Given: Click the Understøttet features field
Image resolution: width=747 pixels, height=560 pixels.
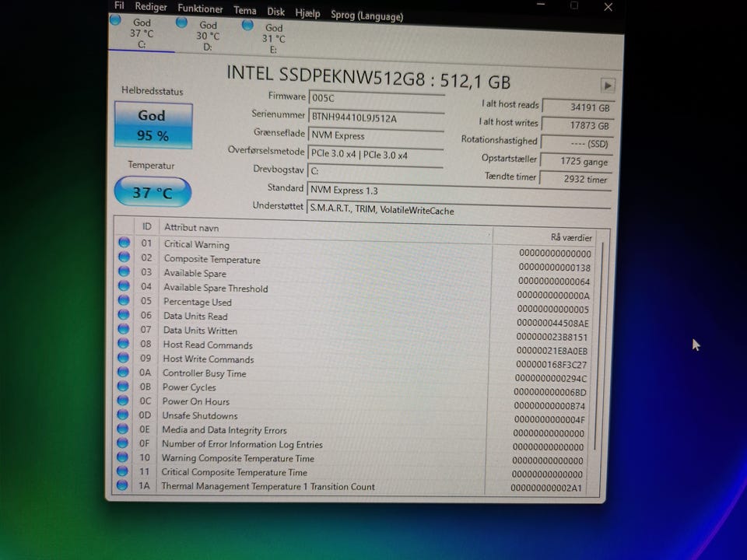Looking at the screenshot, I should 458,209.
